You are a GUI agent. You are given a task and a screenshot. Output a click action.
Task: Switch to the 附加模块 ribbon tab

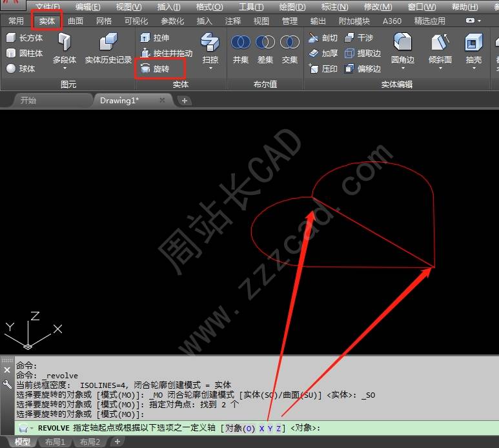[354, 21]
